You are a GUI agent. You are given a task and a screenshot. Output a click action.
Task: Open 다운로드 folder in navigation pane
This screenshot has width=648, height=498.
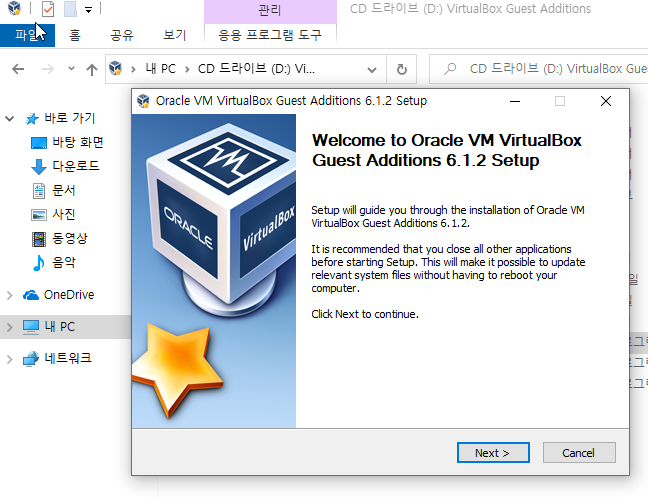coord(76,166)
